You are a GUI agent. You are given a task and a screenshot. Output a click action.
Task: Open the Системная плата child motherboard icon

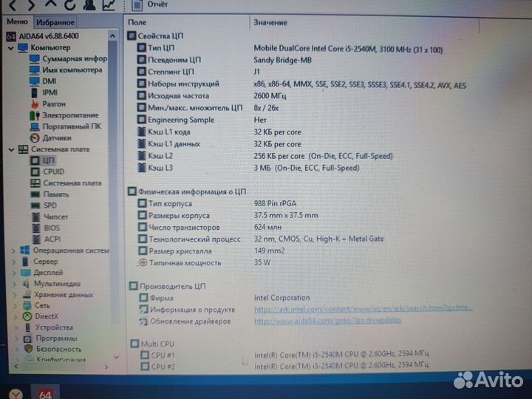pyautogui.click(x=35, y=183)
